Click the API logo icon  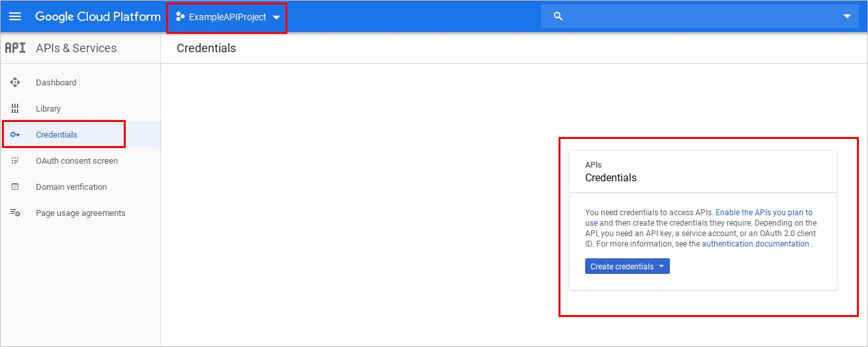[x=15, y=48]
